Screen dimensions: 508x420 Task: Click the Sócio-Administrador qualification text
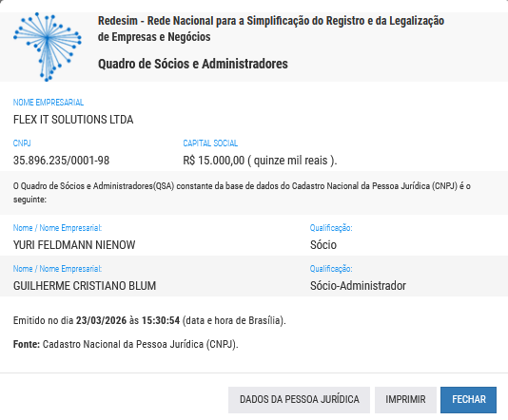(358, 286)
